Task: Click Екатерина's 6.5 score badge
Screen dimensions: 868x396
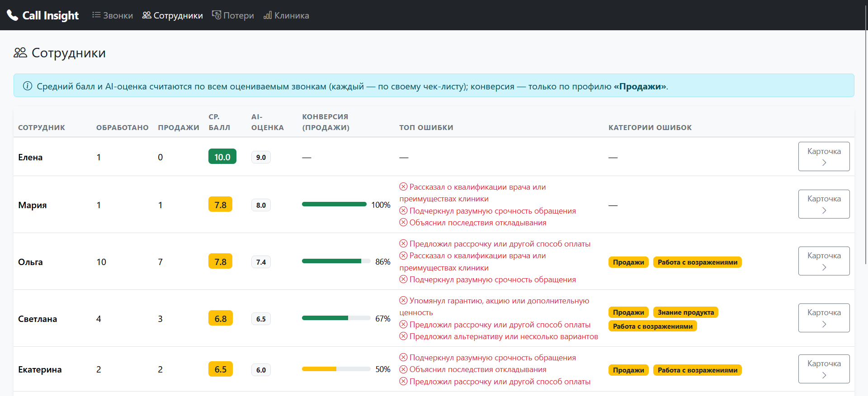Action: [x=220, y=369]
